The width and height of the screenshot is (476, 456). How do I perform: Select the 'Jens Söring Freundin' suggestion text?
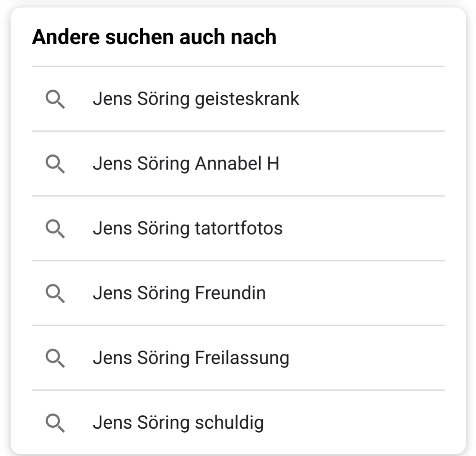(x=179, y=293)
